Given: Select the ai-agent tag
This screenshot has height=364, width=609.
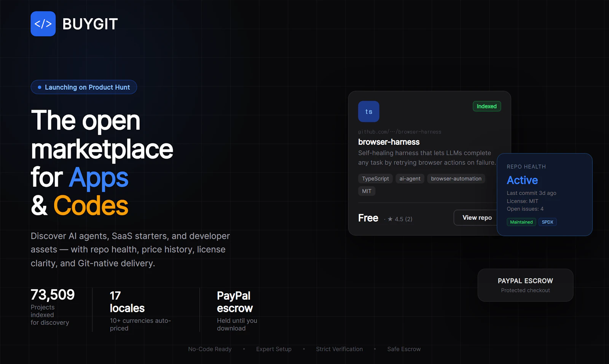Looking at the screenshot, I should pyautogui.click(x=410, y=178).
